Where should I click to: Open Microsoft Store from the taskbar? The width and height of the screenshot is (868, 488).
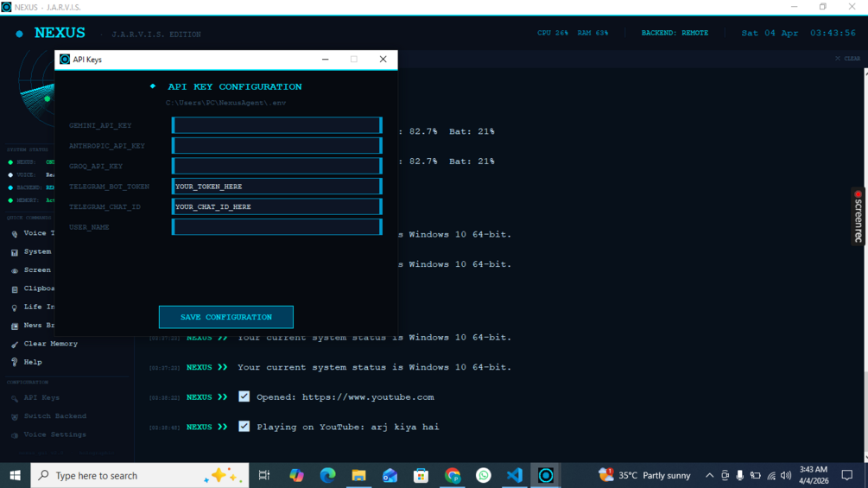click(421, 475)
